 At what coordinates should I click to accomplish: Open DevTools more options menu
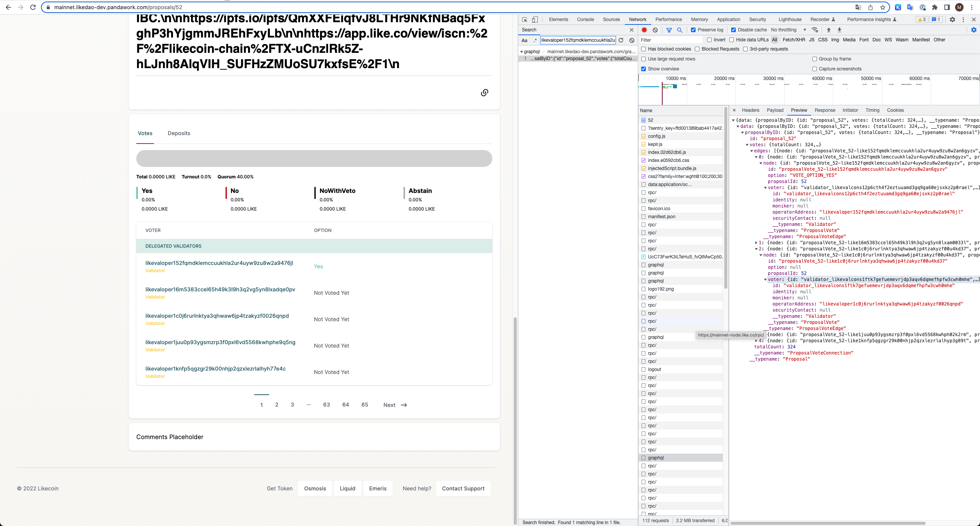click(963, 20)
